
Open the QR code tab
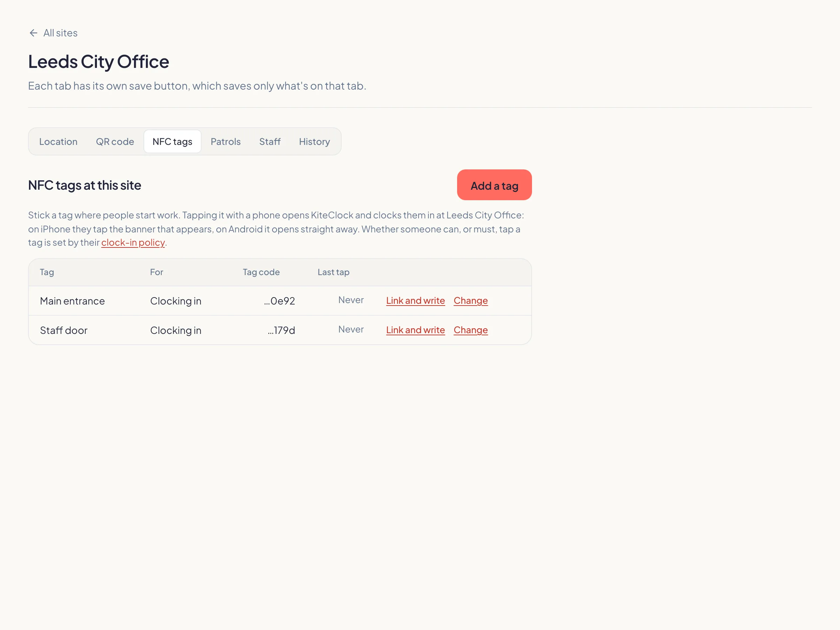click(x=115, y=142)
